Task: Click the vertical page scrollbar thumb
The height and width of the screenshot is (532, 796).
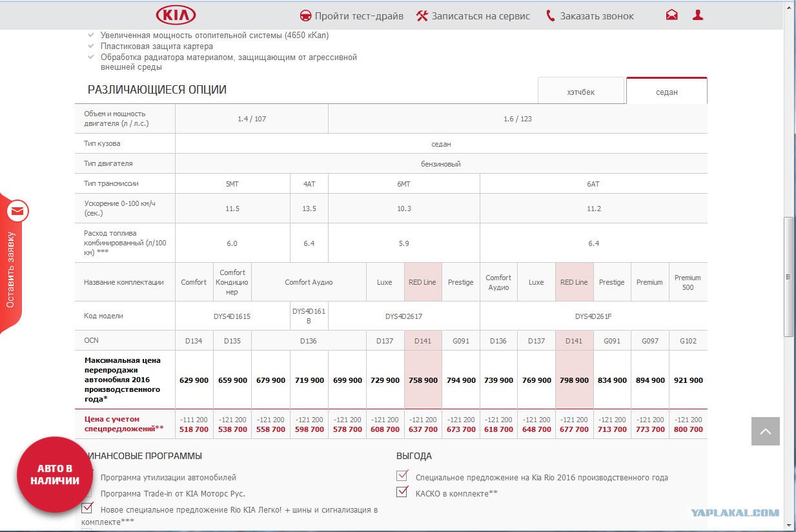Action: (x=789, y=276)
